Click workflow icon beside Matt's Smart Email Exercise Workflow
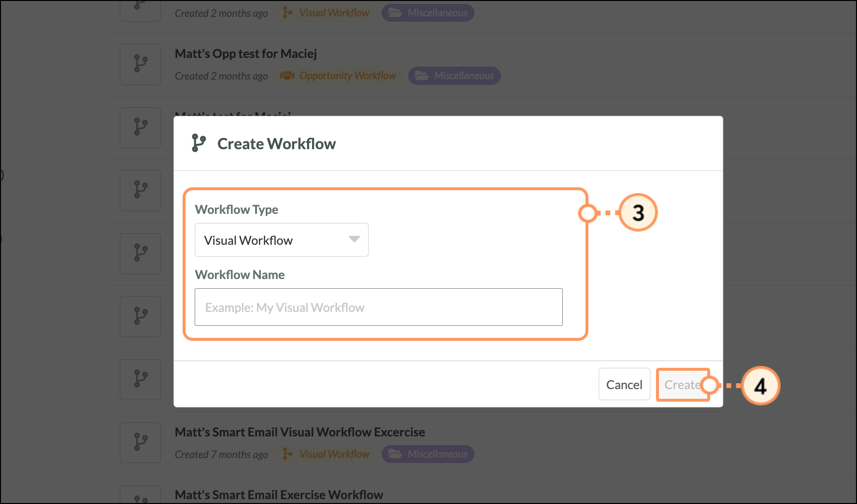This screenshot has width=857, height=504. click(140, 496)
